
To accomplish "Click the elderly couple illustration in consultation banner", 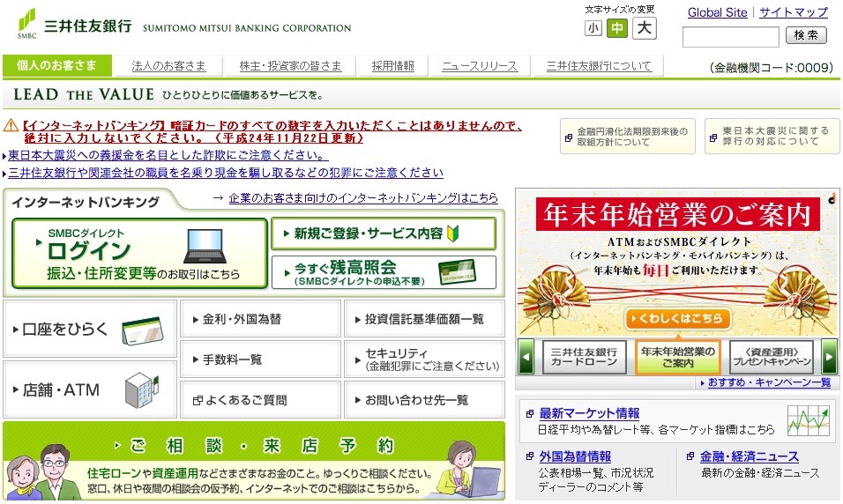I will tap(42, 473).
